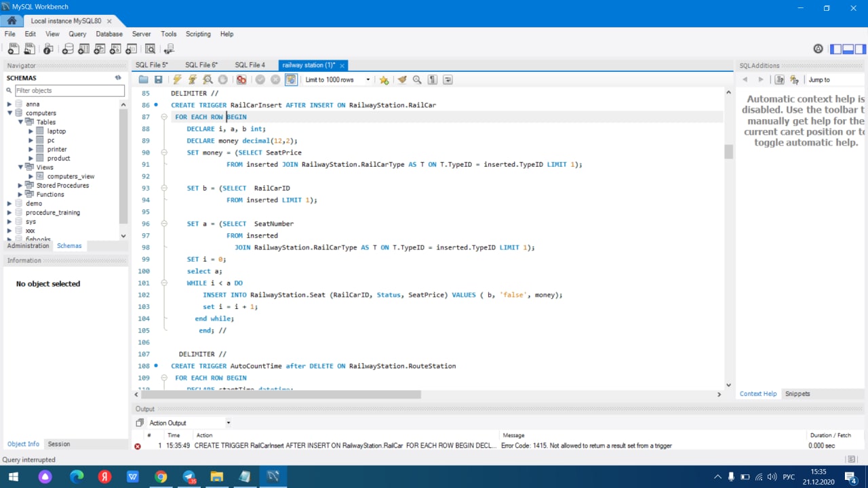The width and height of the screenshot is (868, 488).
Task: Open the object inspector info icon
Action: [48, 49]
